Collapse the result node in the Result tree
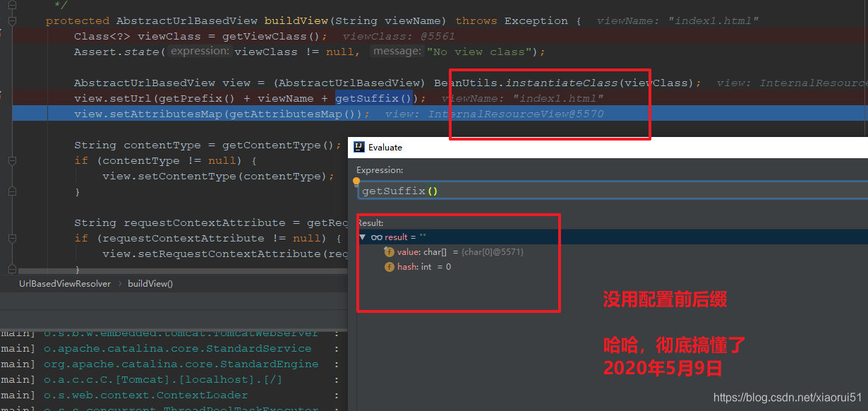 coord(363,237)
